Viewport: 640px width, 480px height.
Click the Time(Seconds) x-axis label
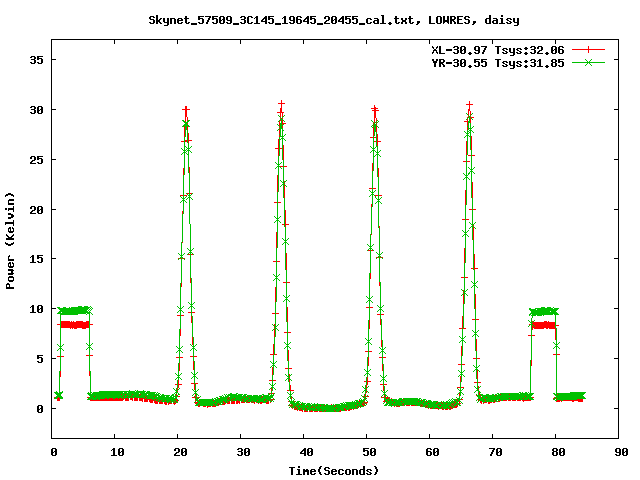[334, 471]
